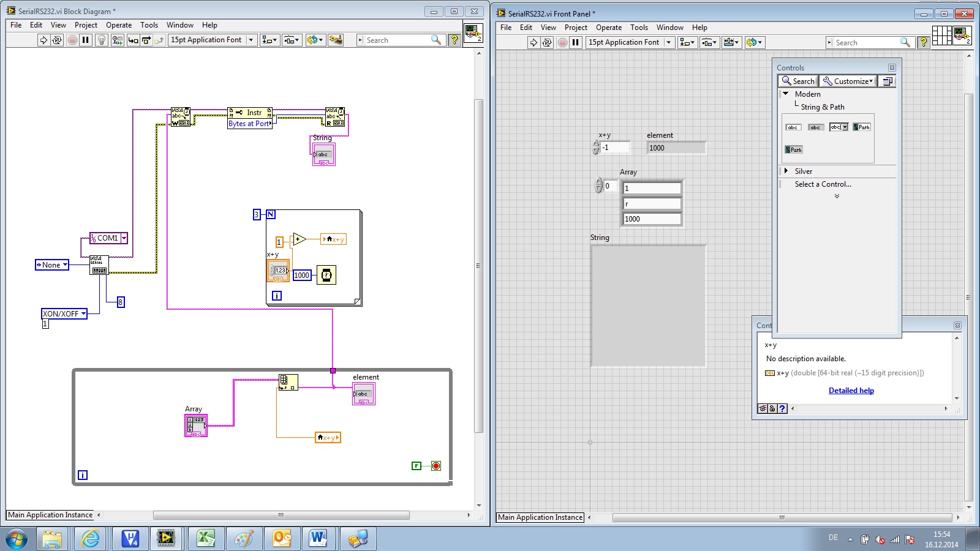Open XON/XOFF flow control dropdown
Image resolution: width=980 pixels, height=551 pixels.
(x=83, y=313)
